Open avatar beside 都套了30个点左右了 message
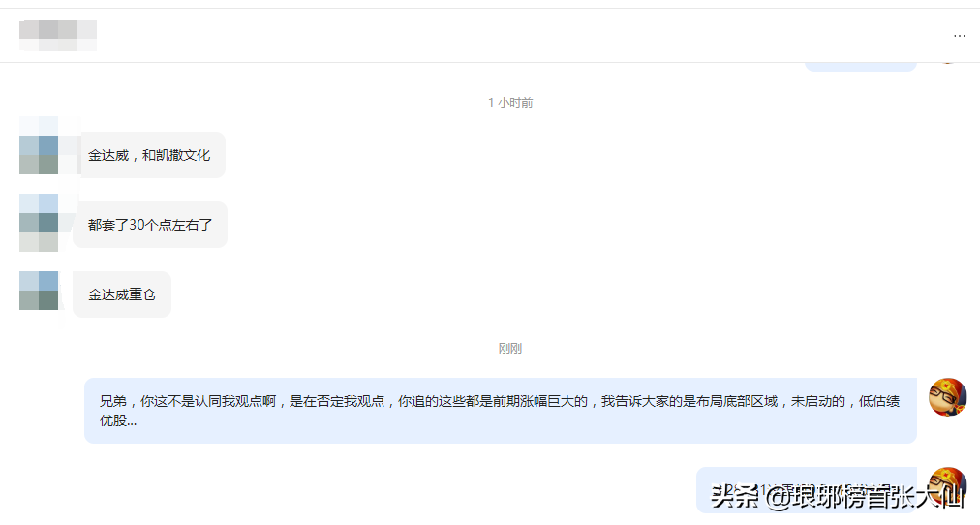The width and height of the screenshot is (980, 525). (39, 223)
